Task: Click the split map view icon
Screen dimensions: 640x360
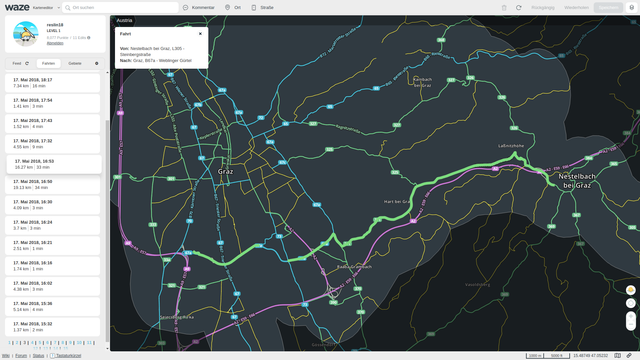Action: point(618,356)
